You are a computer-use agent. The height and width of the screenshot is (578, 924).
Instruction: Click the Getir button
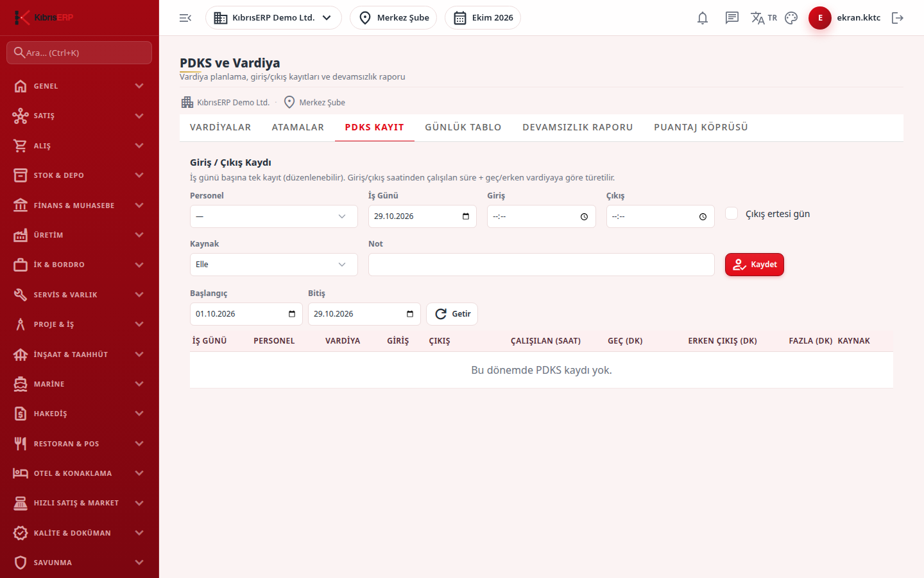point(452,314)
